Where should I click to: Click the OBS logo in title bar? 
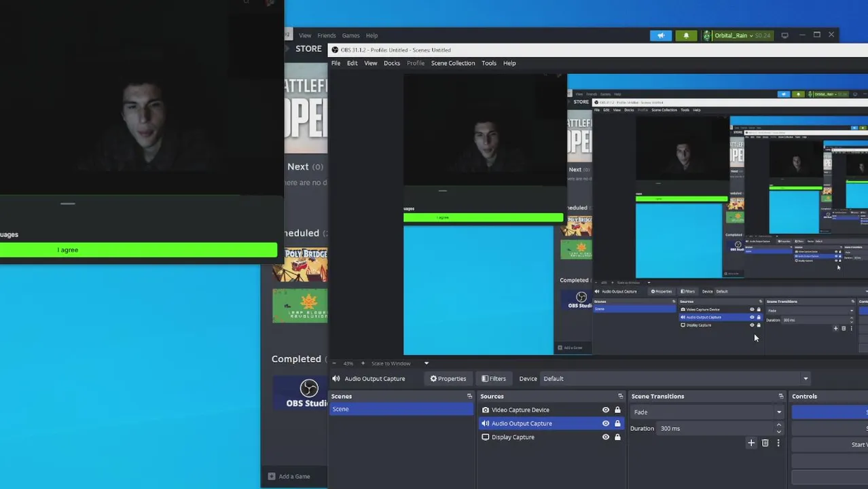coord(335,50)
